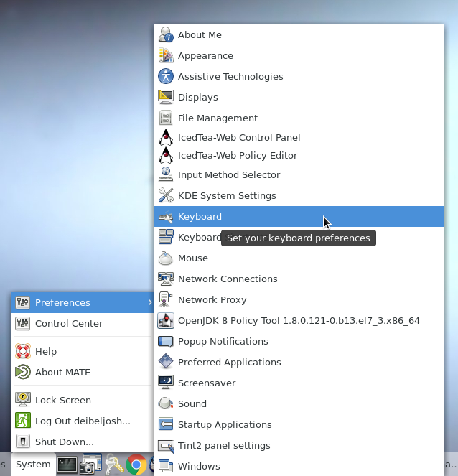The width and height of the screenshot is (458, 476).
Task: Open Network Connections from the Preferences menu
Action: [227, 279]
